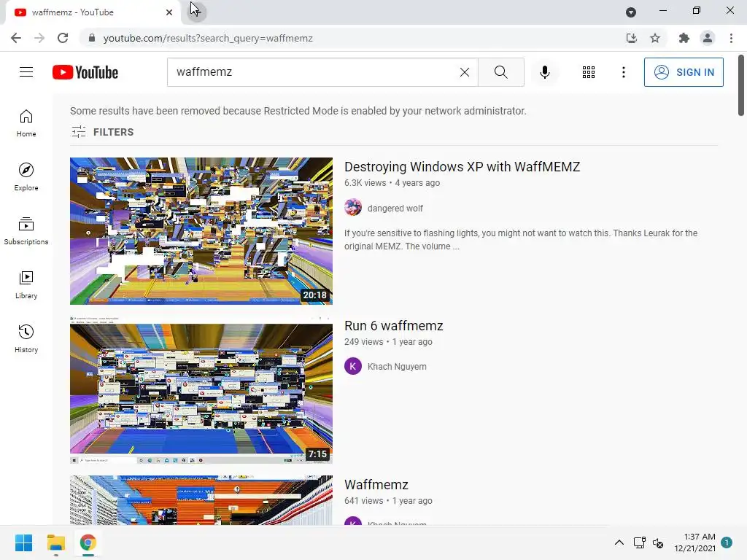
Task: Click the muted volume tray icon
Action: click(x=658, y=542)
